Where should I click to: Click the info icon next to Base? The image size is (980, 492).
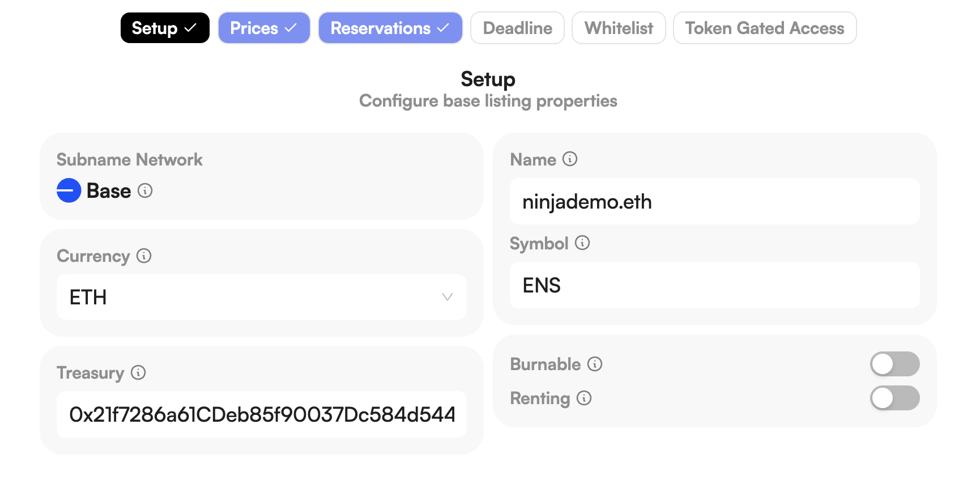[145, 190]
